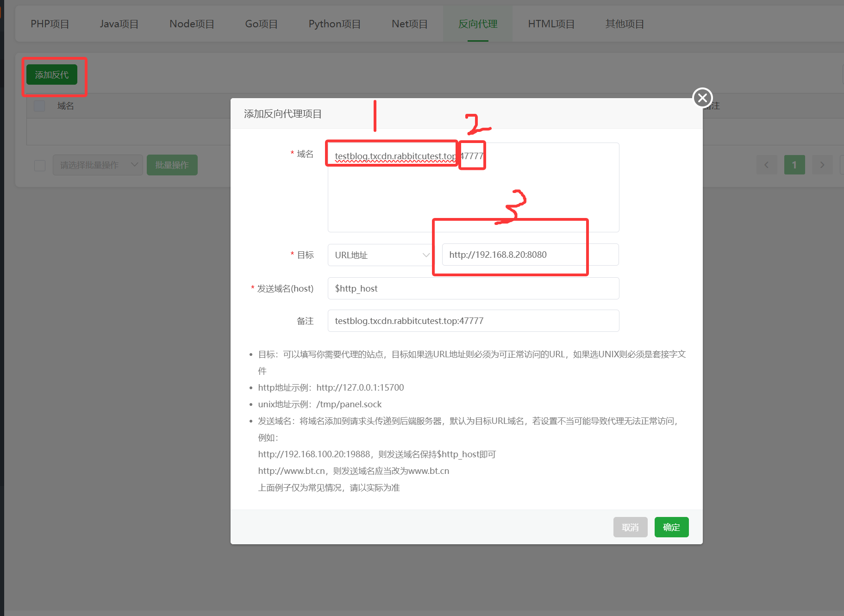Click the 域名 column header
The height and width of the screenshot is (616, 844).
coord(66,106)
